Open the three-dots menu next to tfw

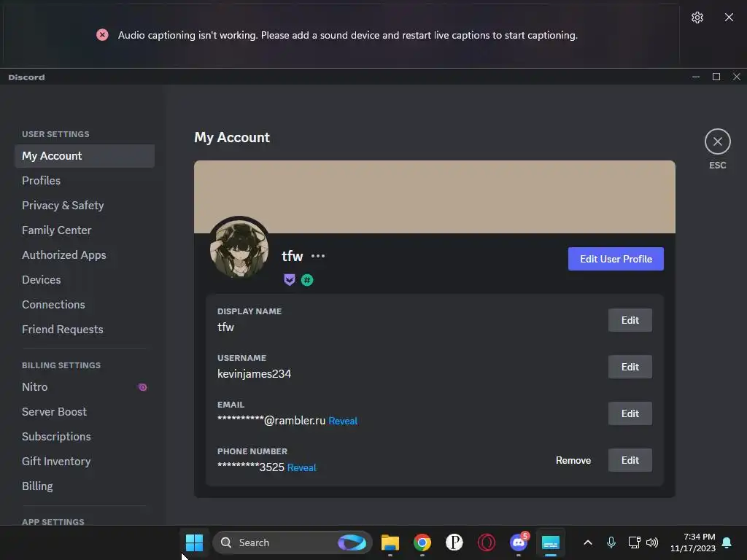point(318,256)
